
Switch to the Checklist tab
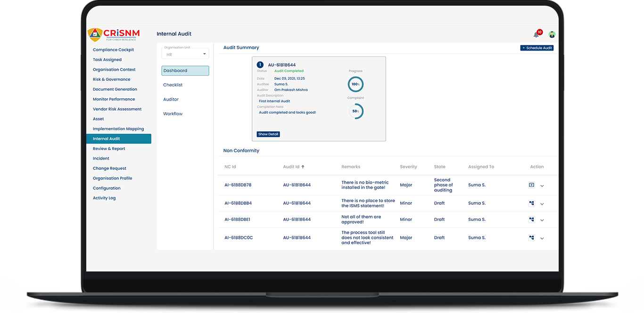click(173, 85)
